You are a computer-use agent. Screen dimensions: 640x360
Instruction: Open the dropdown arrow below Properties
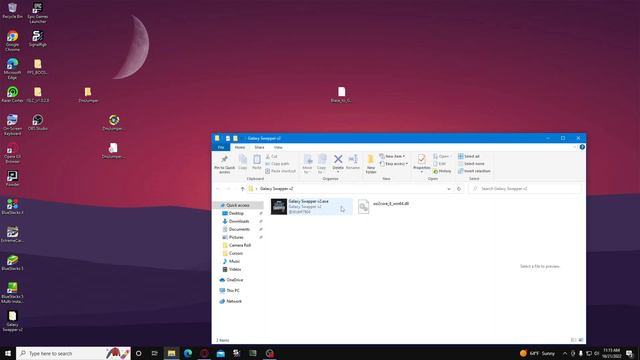click(x=422, y=172)
